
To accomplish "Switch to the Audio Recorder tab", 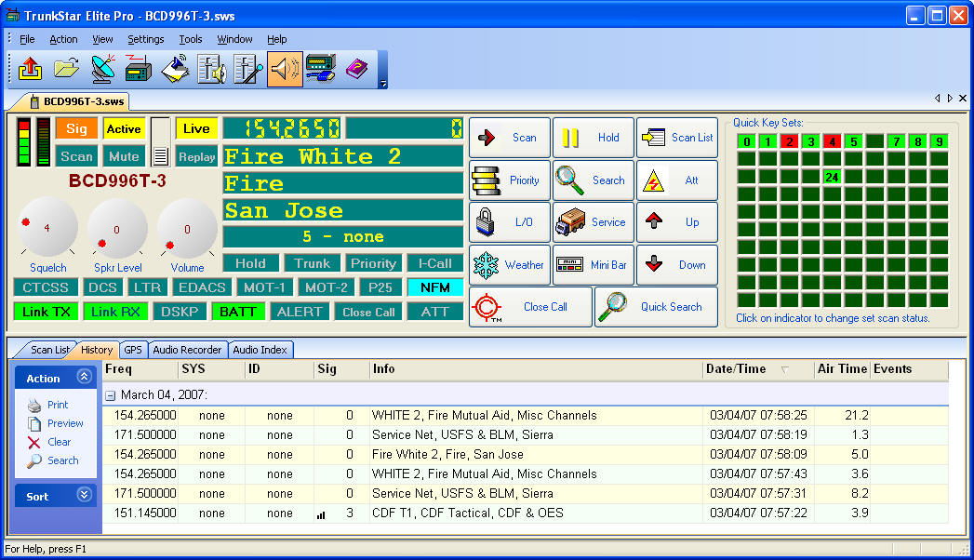I will point(187,350).
